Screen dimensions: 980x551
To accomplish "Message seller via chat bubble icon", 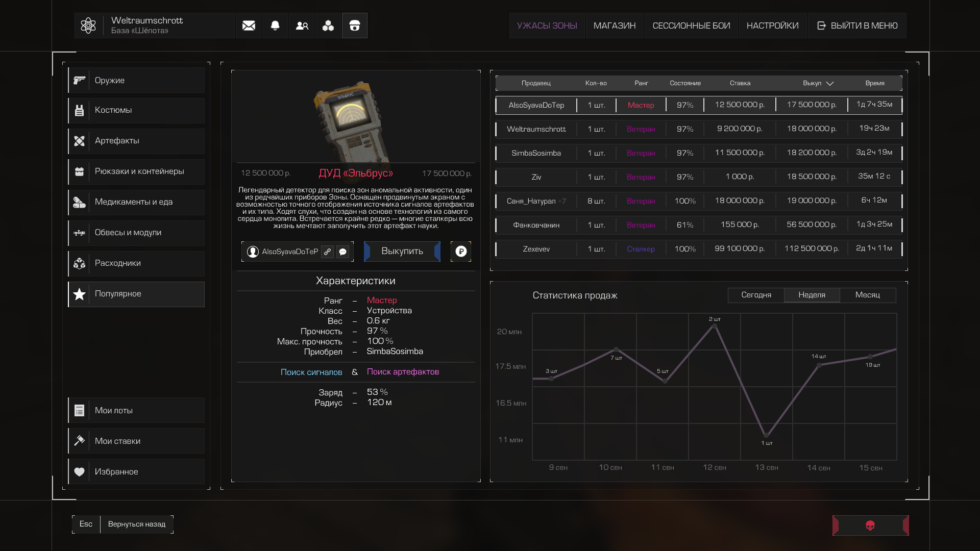I will (343, 252).
